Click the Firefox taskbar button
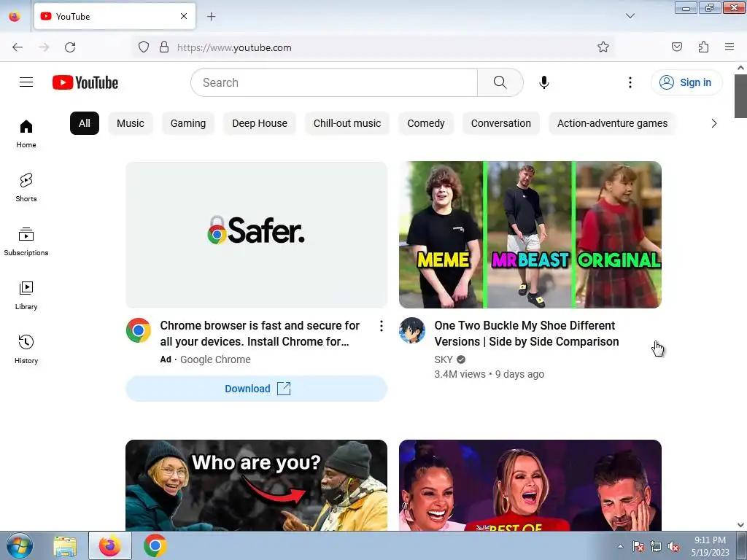 click(x=110, y=545)
